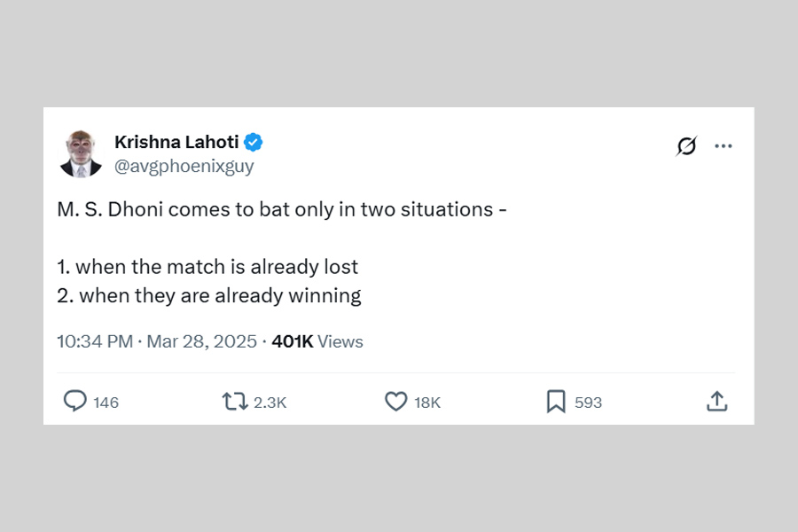The image size is (798, 532).
Task: Open Krishna Lahoti's profile picture
Action: point(81,153)
